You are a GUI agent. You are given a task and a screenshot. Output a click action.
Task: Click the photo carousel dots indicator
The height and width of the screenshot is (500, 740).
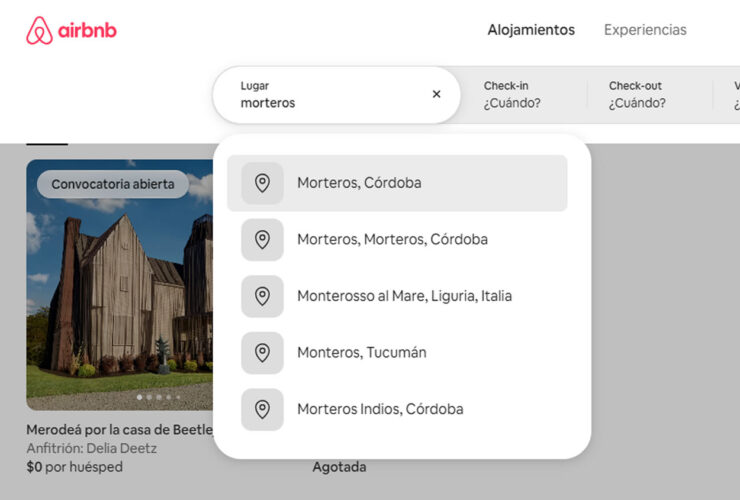coord(159,397)
